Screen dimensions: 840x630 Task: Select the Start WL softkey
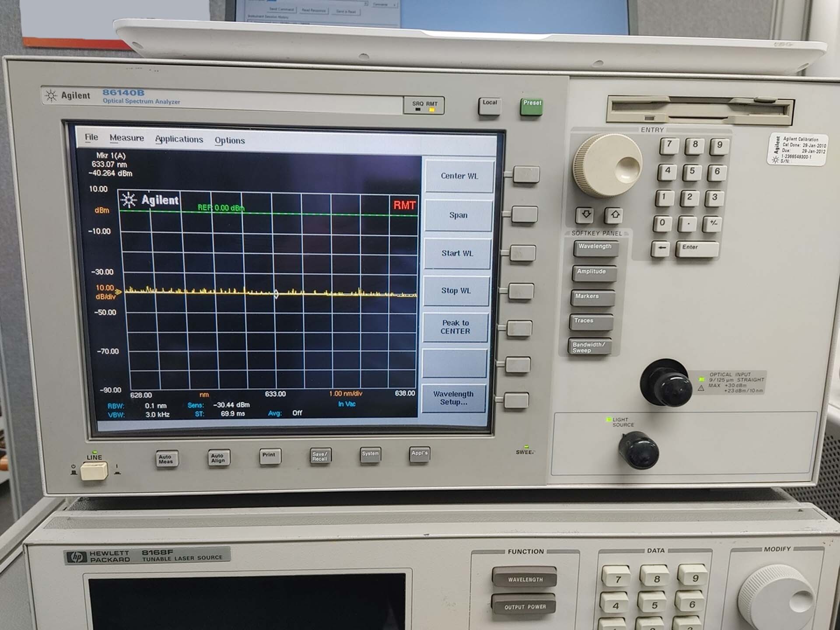[x=457, y=253]
